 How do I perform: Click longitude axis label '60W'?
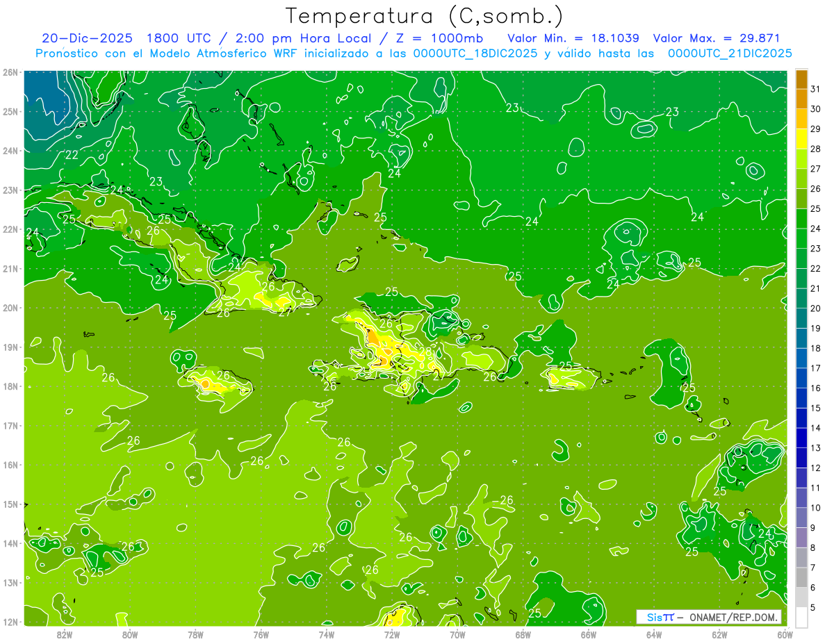point(785,634)
